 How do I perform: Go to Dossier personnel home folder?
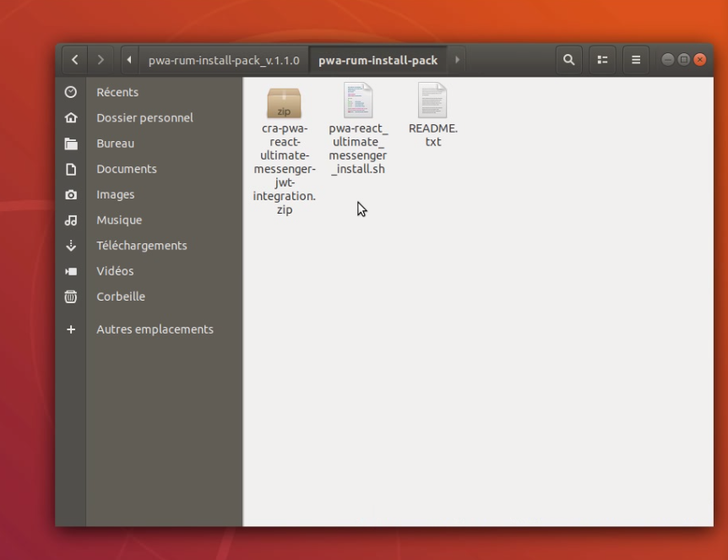click(x=144, y=117)
